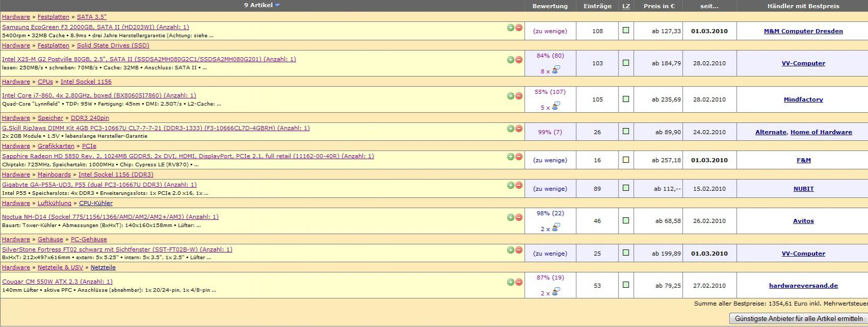868x327 pixels.
Task: Sort by Preis in € column header
Action: [659, 6]
